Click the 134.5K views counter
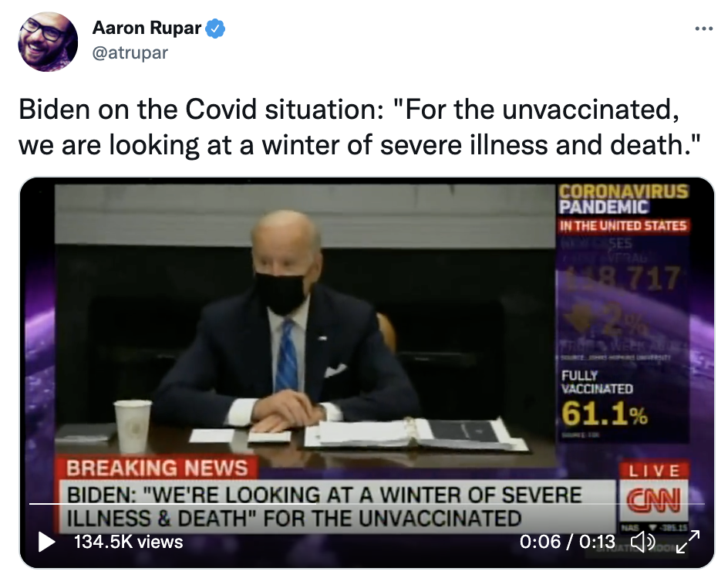This screenshot has height=585, width=728. 129,542
